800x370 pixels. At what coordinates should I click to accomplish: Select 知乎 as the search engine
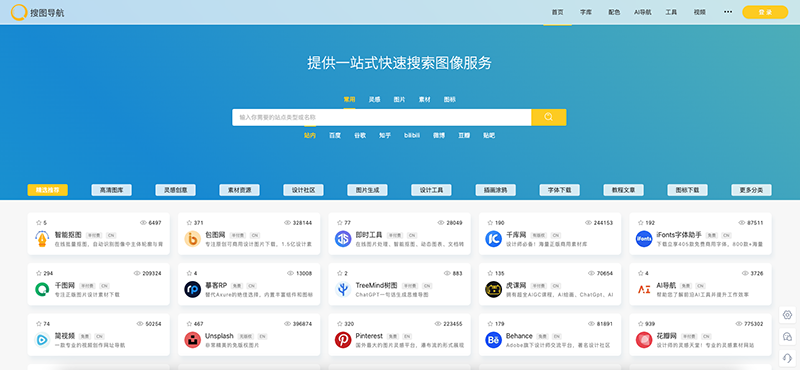[385, 136]
